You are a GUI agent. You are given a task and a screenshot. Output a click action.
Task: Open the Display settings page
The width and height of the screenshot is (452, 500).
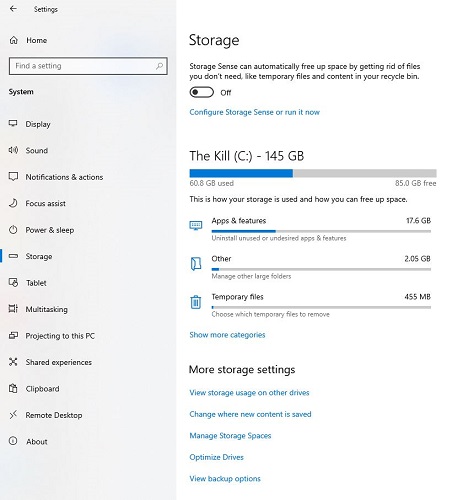tap(38, 124)
